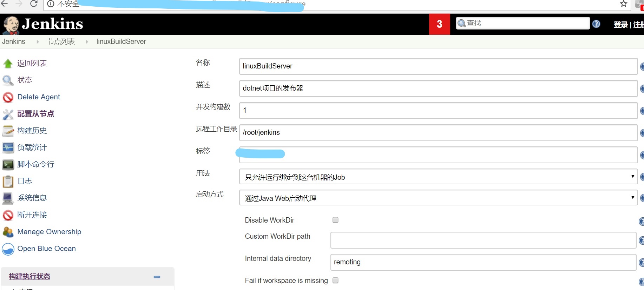Click the terminal Script Console icon

[x=8, y=165]
